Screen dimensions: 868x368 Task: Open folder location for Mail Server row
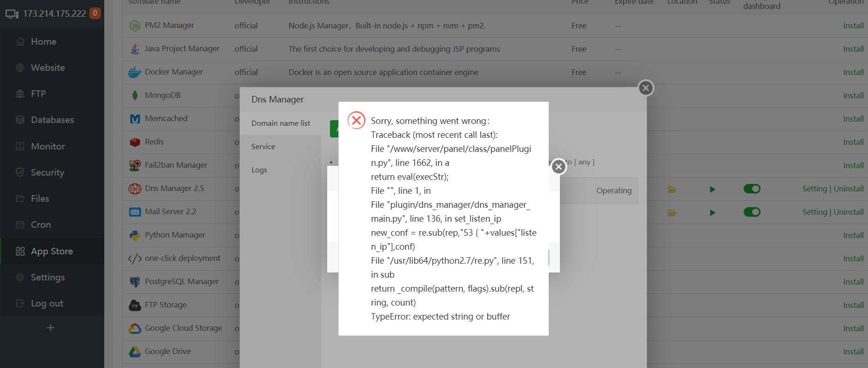[672, 212]
